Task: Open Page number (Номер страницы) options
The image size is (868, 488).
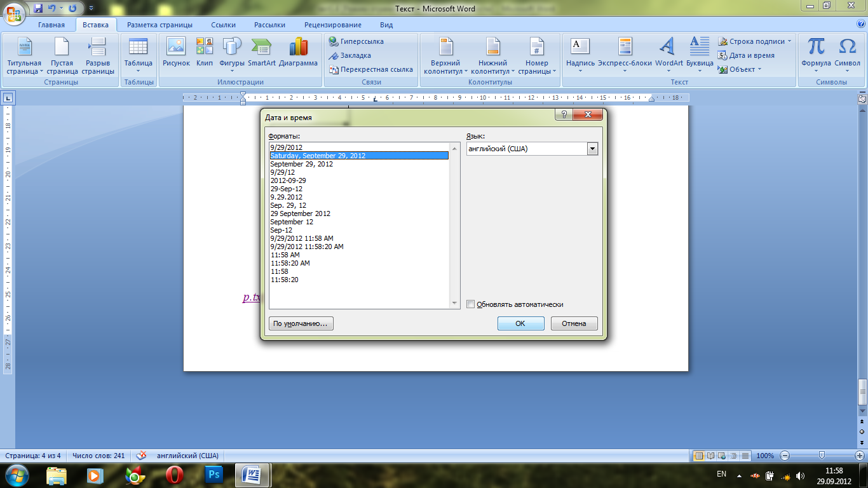Action: pos(537,56)
